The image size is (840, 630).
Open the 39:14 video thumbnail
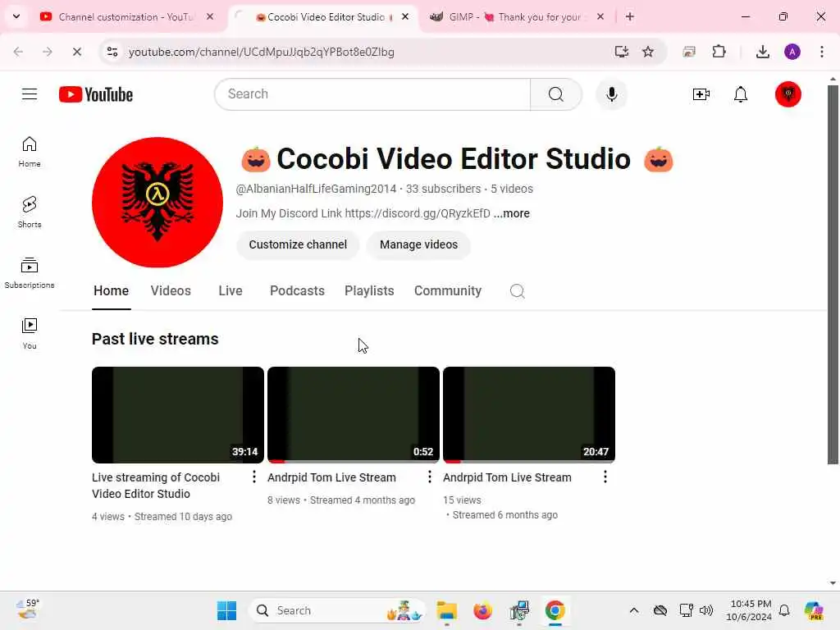pos(177,414)
